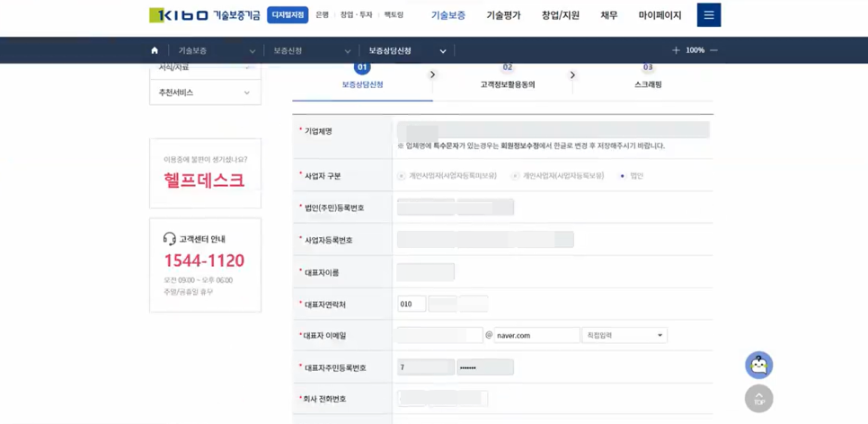
Task: Open the 마이페이지 main menu
Action: [x=660, y=15]
